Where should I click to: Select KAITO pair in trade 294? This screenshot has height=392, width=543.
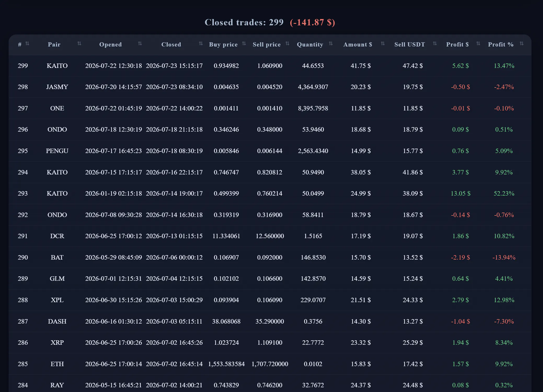[x=57, y=172]
